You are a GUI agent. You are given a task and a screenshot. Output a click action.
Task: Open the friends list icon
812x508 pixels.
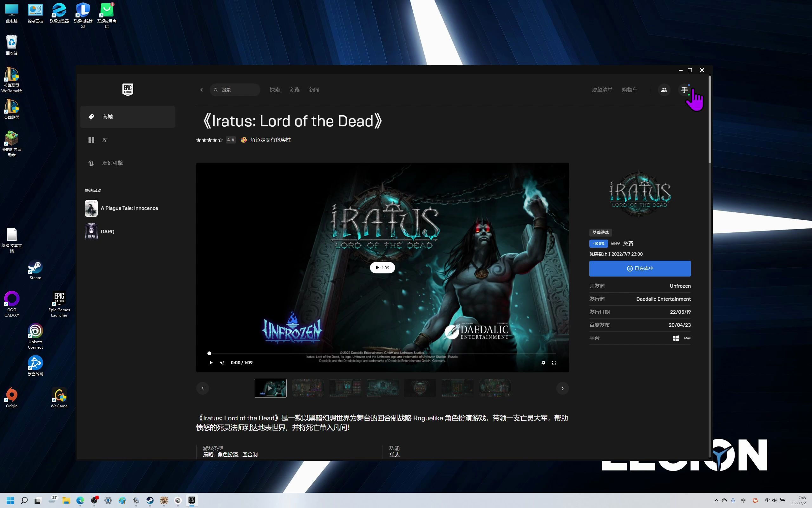pos(664,90)
